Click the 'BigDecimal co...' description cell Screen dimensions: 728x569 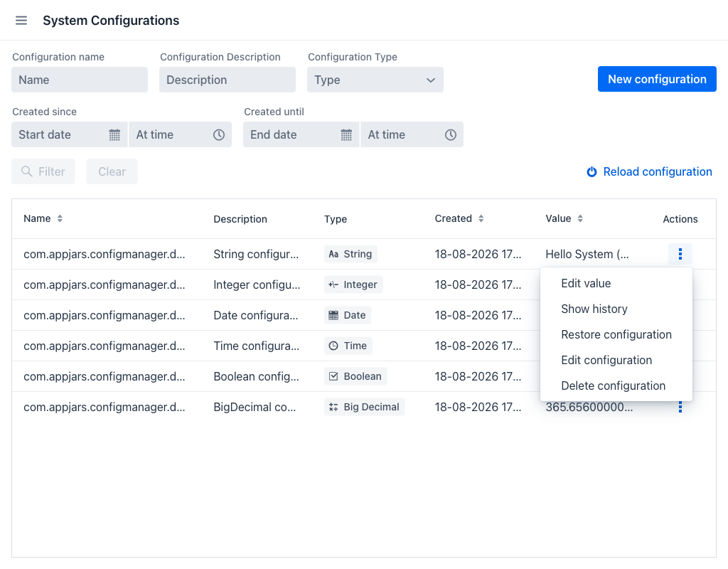[x=255, y=408]
